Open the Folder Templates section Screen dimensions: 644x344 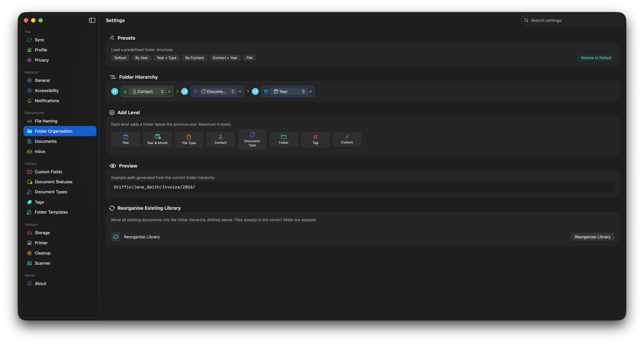click(51, 212)
